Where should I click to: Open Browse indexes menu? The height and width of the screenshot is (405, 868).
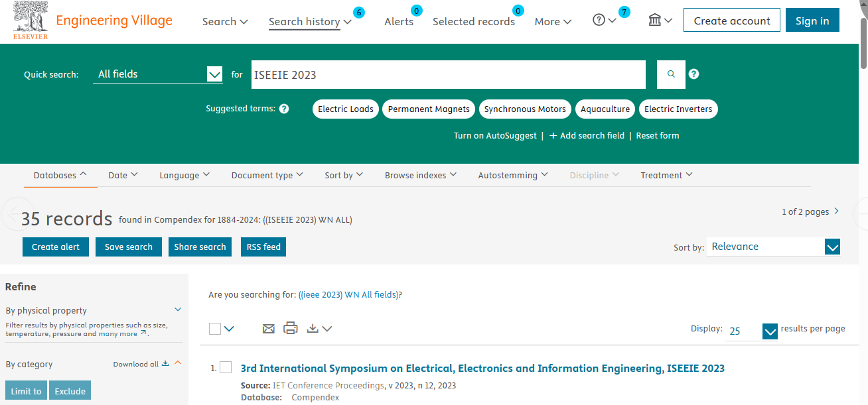(x=421, y=175)
